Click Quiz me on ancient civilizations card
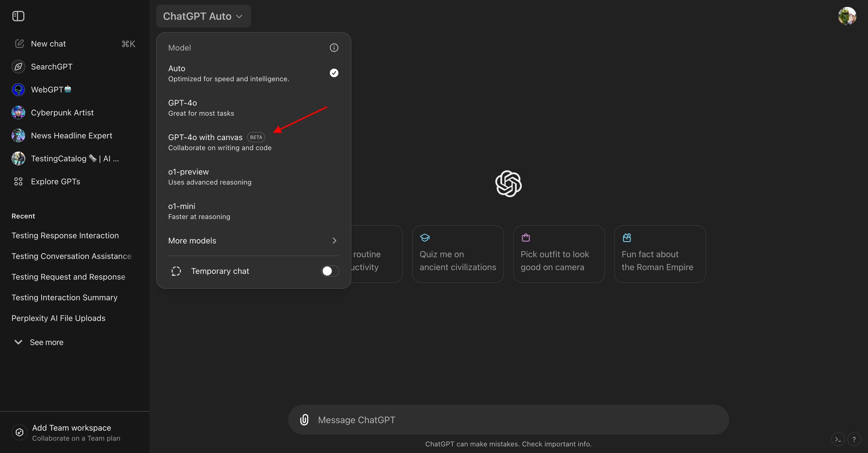 (x=458, y=254)
